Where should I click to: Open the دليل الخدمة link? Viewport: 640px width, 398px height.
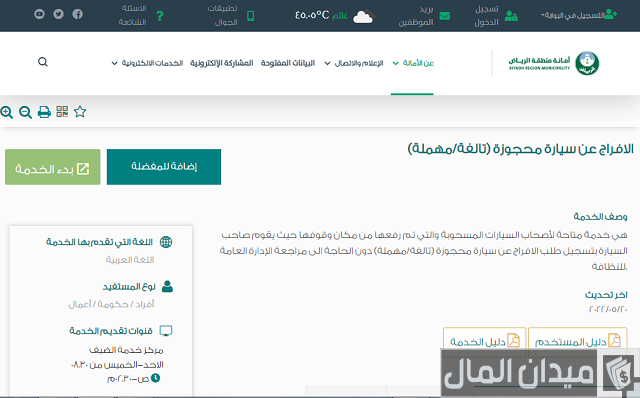tap(484, 341)
